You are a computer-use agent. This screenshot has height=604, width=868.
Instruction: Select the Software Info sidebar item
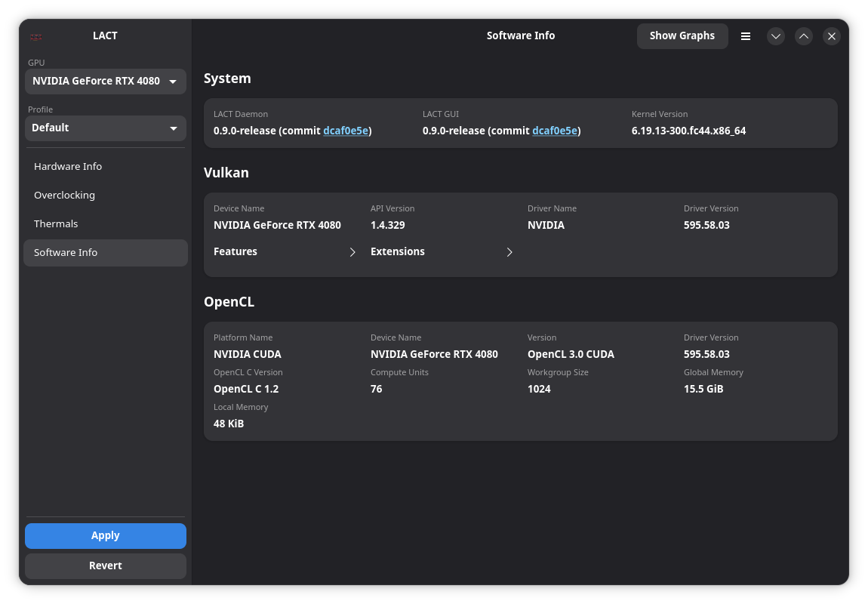tap(66, 252)
